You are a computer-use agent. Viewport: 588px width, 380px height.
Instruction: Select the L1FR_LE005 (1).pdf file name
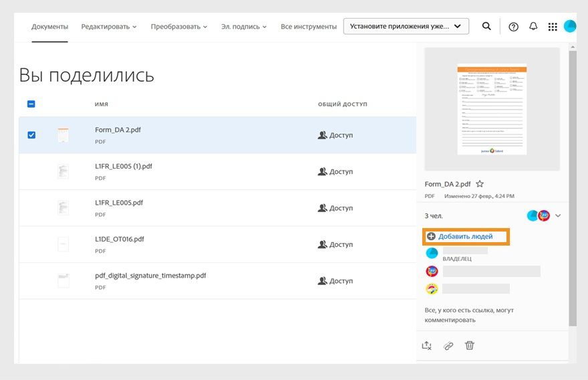pos(124,167)
